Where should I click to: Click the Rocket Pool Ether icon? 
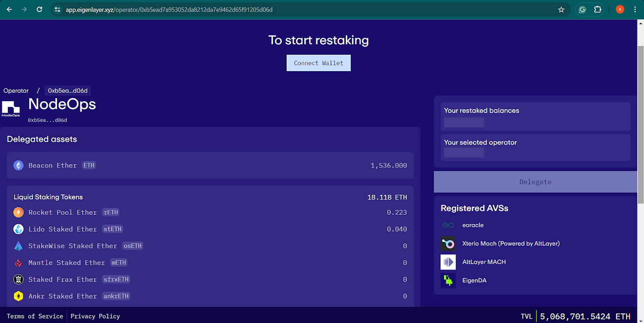18,213
